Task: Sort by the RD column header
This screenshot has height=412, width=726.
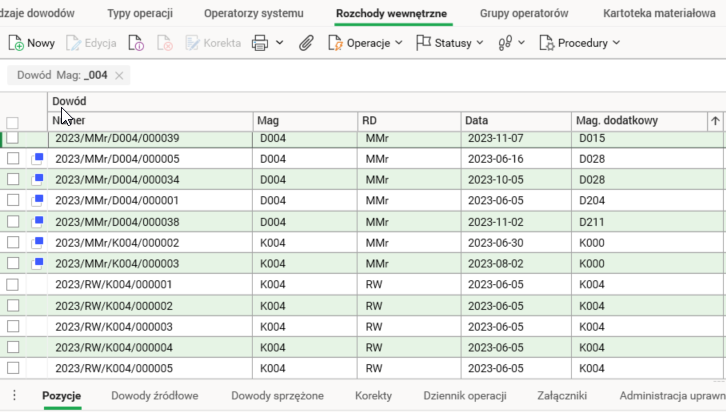Action: [x=409, y=121]
